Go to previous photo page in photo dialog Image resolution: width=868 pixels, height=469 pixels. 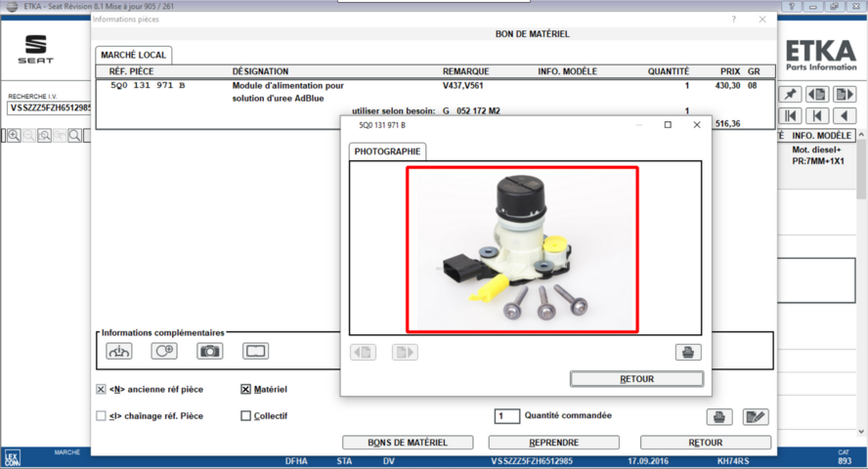click(x=364, y=353)
